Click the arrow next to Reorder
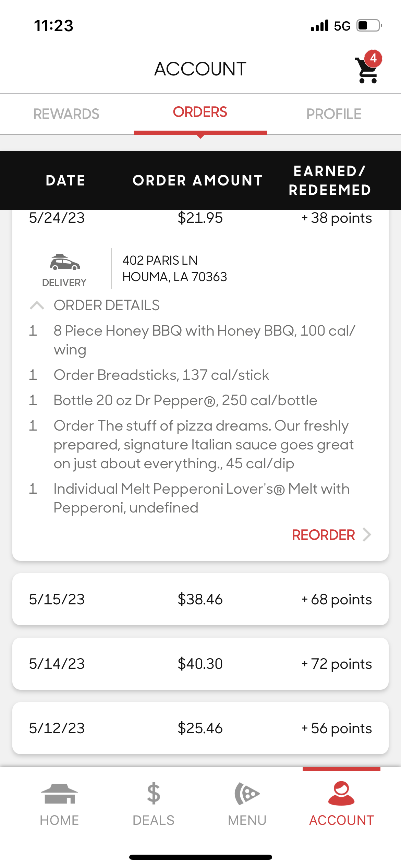Image resolution: width=401 pixels, height=868 pixels. 367,535
